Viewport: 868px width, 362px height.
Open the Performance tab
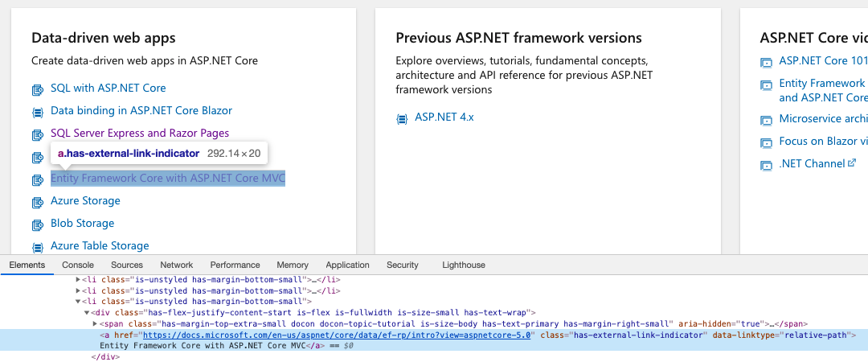[235, 265]
